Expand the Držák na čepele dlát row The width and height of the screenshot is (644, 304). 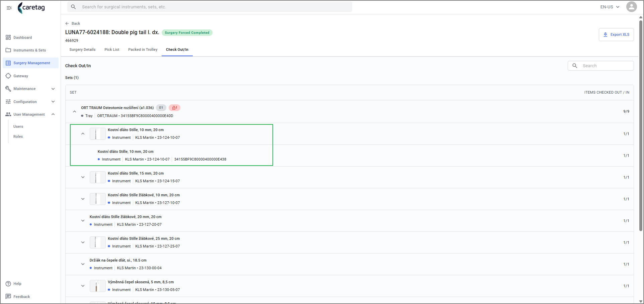coord(83,264)
